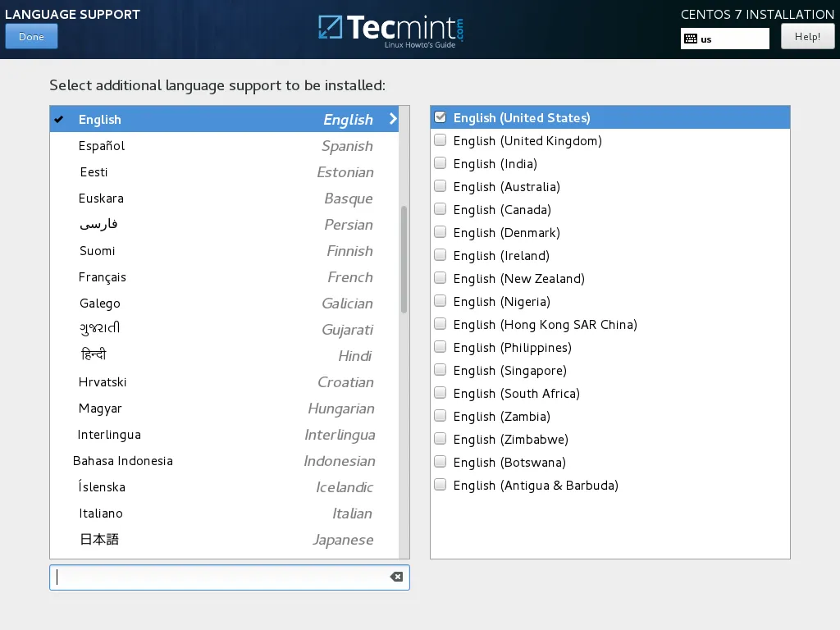The image size is (840, 630).
Task: Check English (Canada)
Action: point(440,208)
